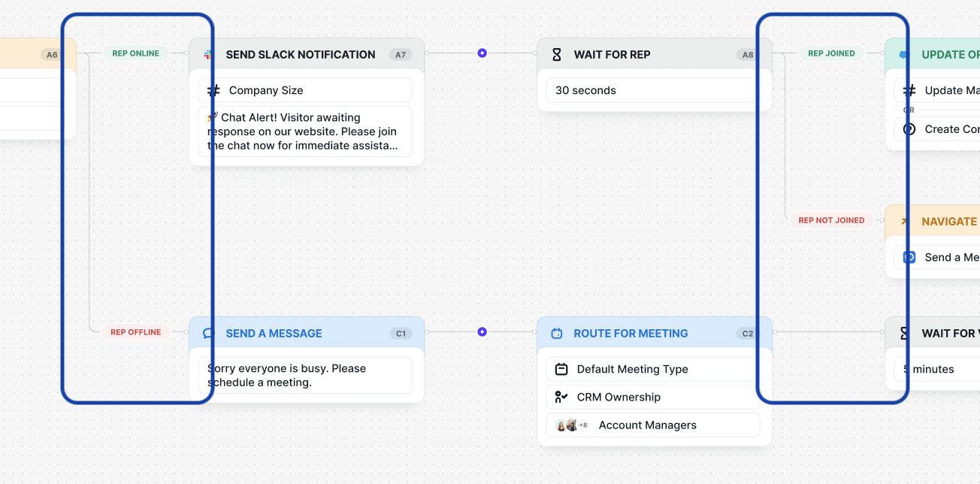Click the C2 step badge on Route For Meeting

(748, 334)
